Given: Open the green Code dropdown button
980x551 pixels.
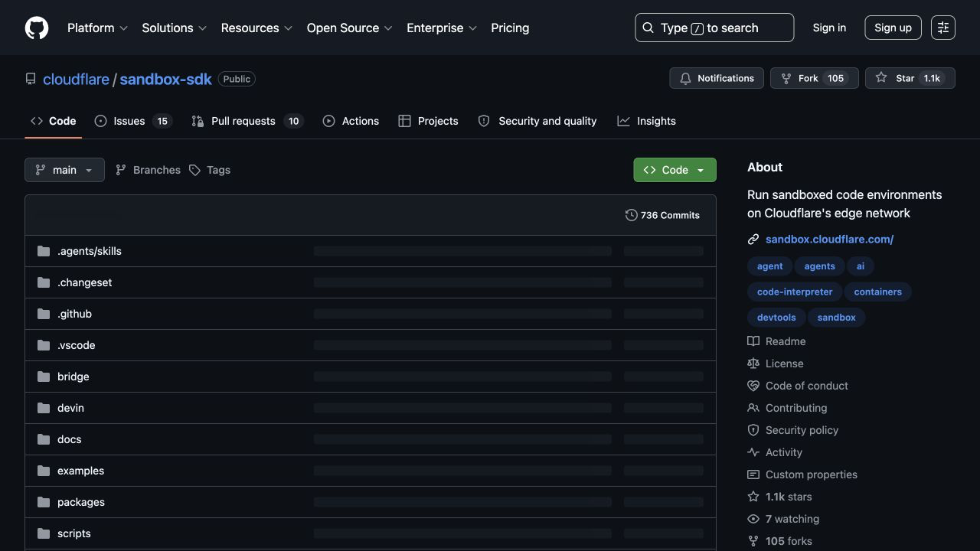Looking at the screenshot, I should (675, 170).
